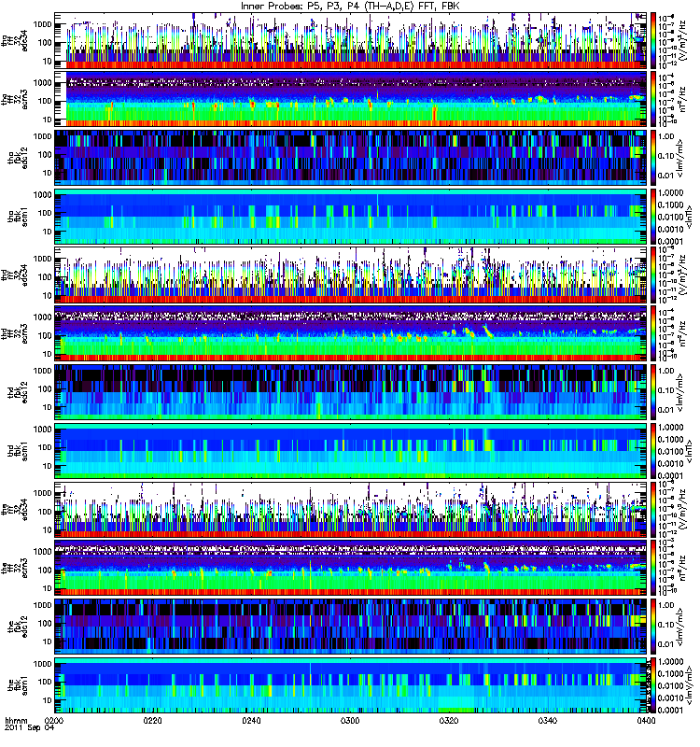Click the thd fff edc34 spectrogram panel
Viewport: 700px width, 747px height.
pyautogui.click(x=351, y=275)
